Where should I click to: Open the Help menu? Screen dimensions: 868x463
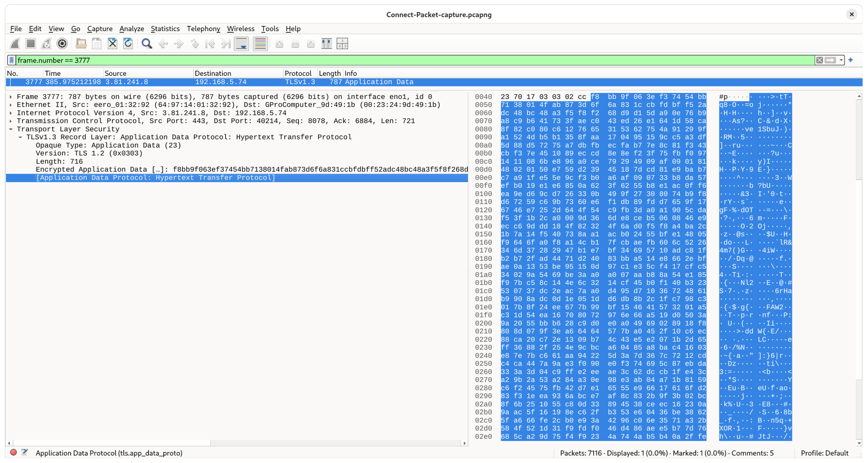(x=293, y=29)
